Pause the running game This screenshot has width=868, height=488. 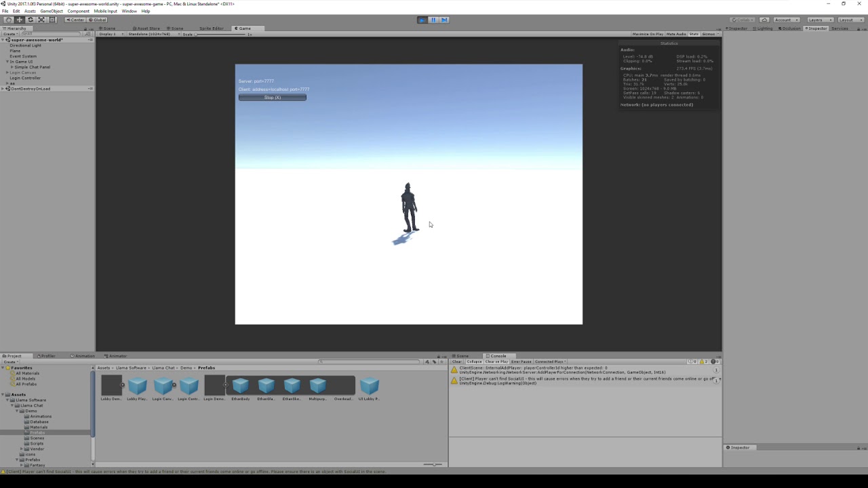[x=433, y=20]
